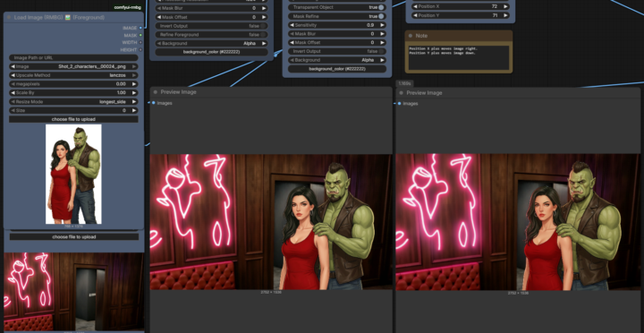Click the images input port of the left Preview Image node

click(x=154, y=103)
